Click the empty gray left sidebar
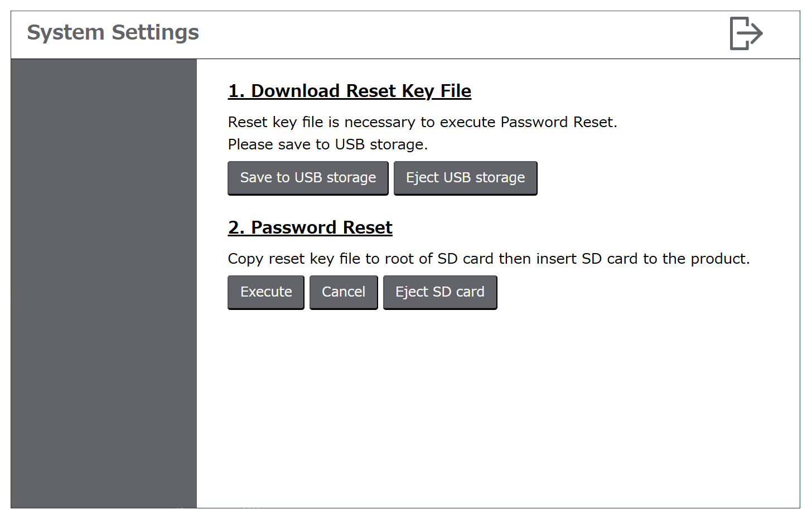 click(x=104, y=283)
